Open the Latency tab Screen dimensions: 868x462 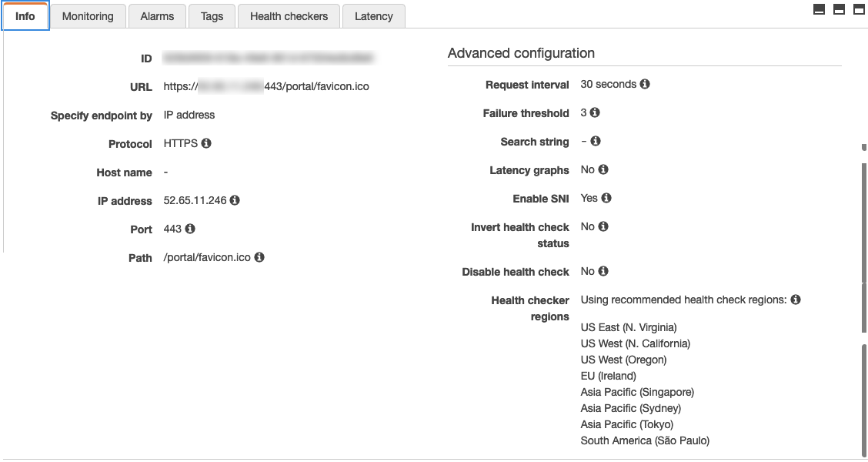373,16
